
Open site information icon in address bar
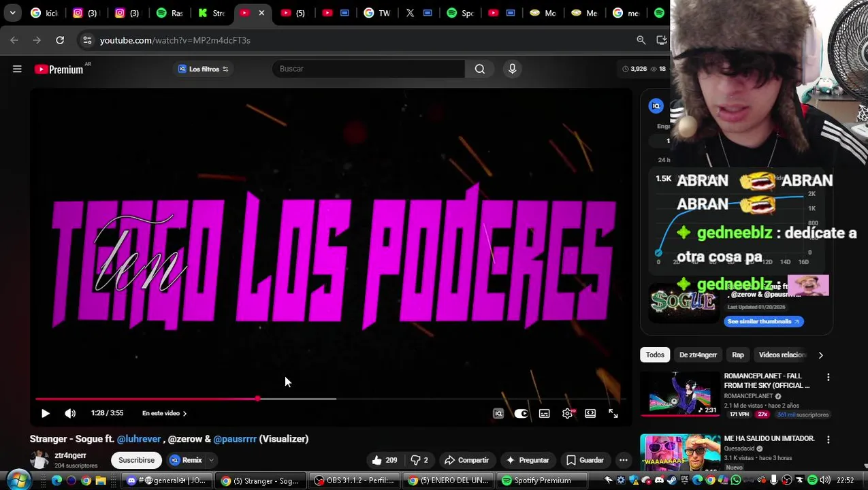click(87, 40)
